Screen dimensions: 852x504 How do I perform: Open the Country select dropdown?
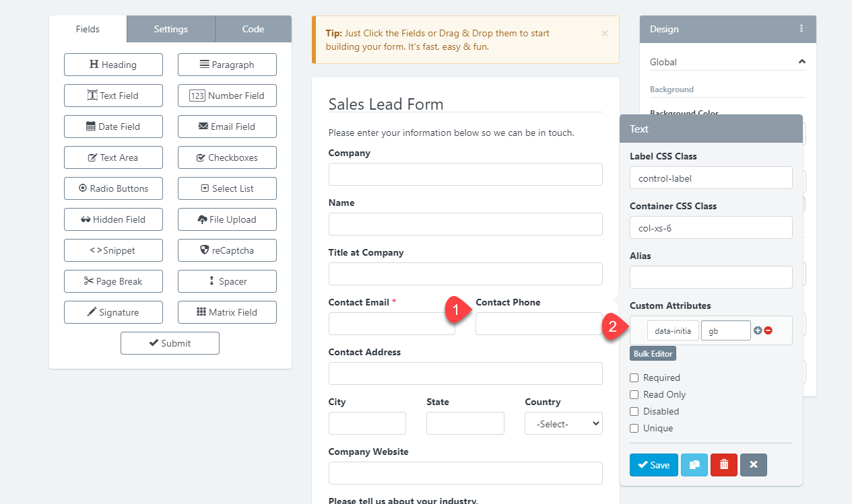pyautogui.click(x=563, y=424)
